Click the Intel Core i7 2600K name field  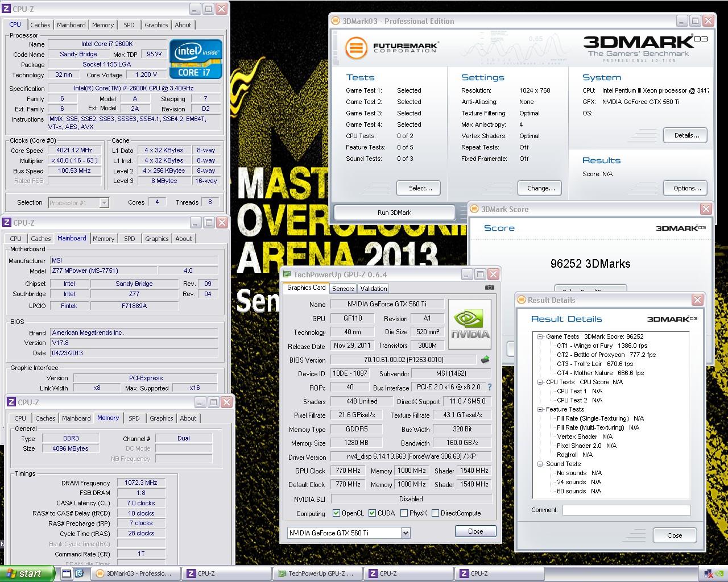point(107,44)
